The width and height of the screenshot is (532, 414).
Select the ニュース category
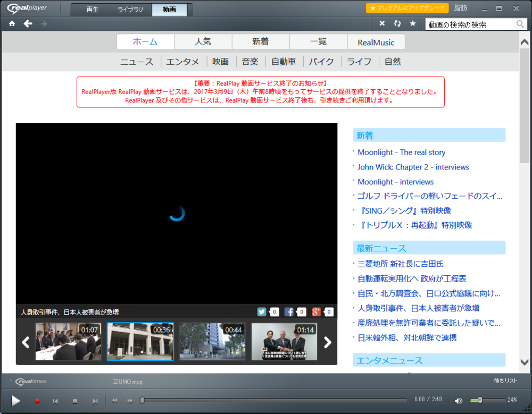(137, 62)
